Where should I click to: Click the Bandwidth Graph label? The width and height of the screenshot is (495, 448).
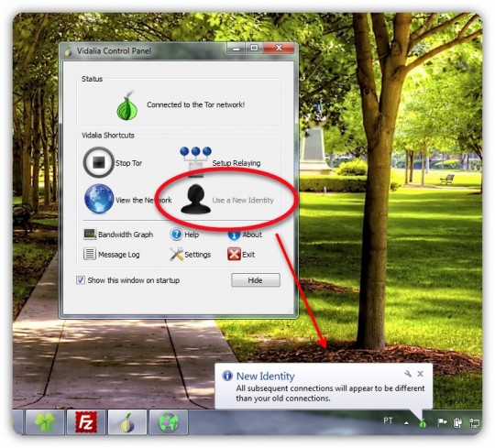click(126, 235)
